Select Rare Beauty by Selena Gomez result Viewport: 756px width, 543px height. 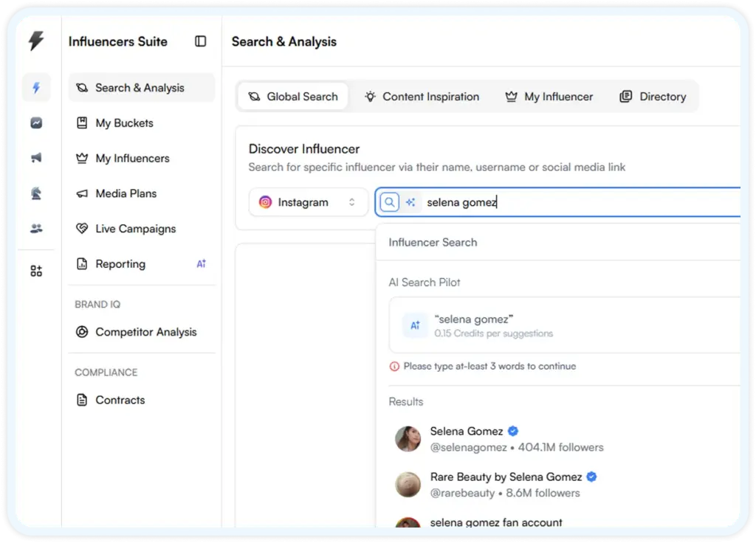coord(565,485)
